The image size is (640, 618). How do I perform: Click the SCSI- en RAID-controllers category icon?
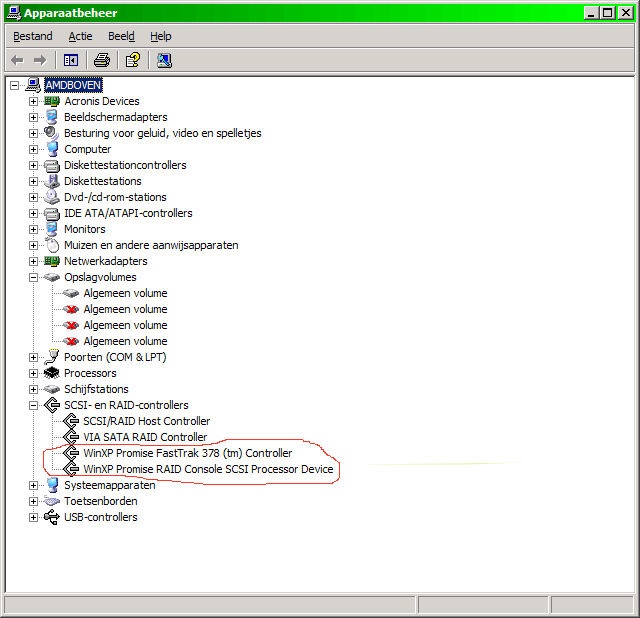[52, 405]
